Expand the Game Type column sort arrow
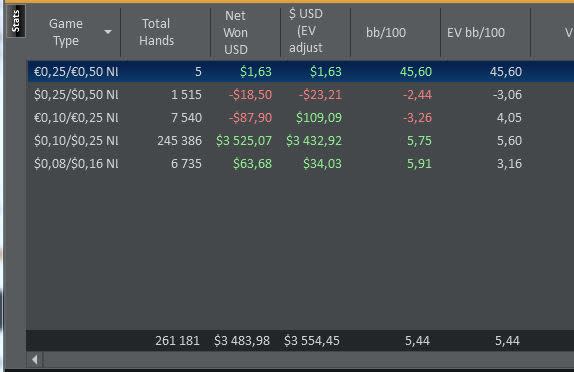574x372 pixels. coord(108,32)
